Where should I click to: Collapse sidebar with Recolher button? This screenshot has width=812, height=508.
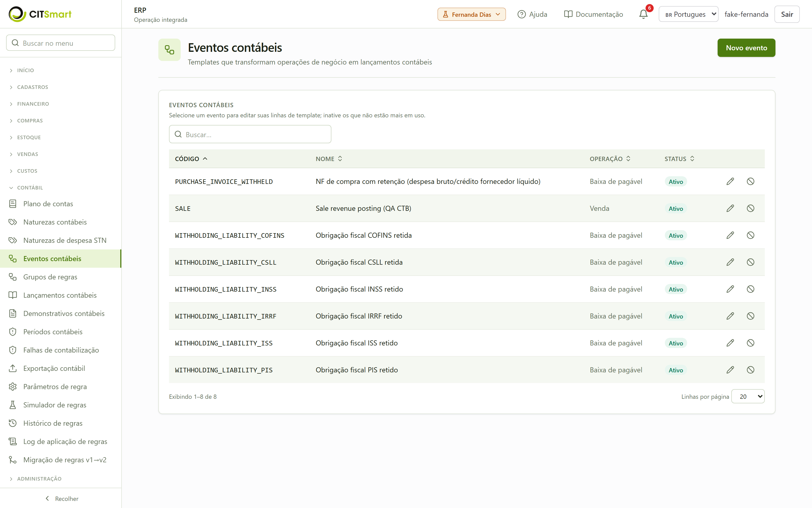pos(61,499)
